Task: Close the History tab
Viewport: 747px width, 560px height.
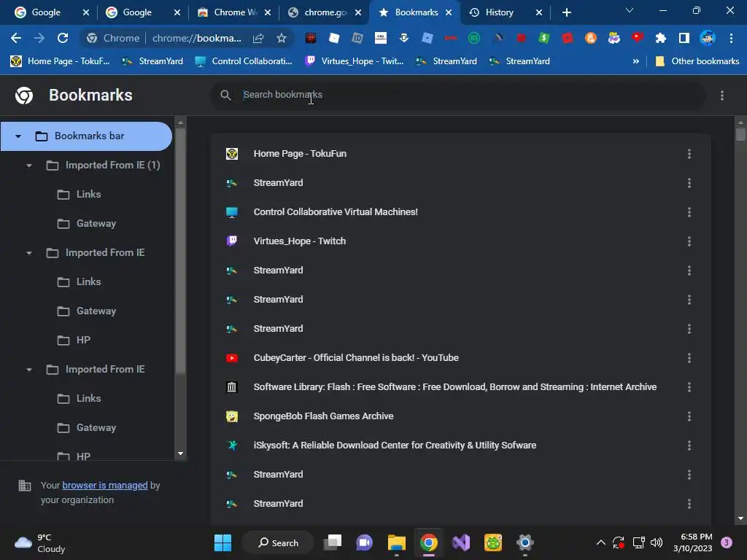Action: coord(539,12)
